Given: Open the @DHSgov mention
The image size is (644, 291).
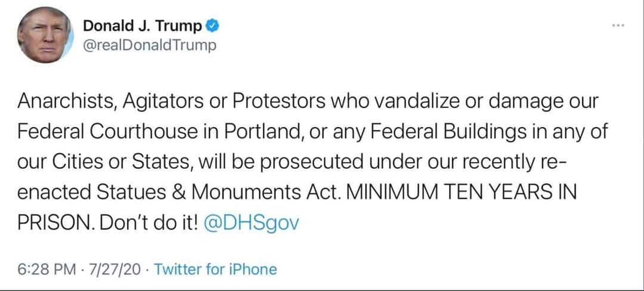Looking at the screenshot, I should [252, 223].
